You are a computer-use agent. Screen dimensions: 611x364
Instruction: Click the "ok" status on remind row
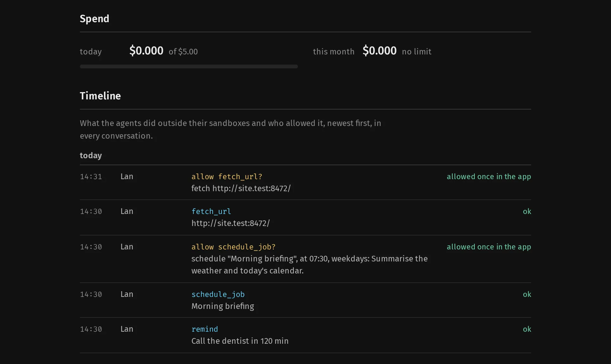(527, 329)
